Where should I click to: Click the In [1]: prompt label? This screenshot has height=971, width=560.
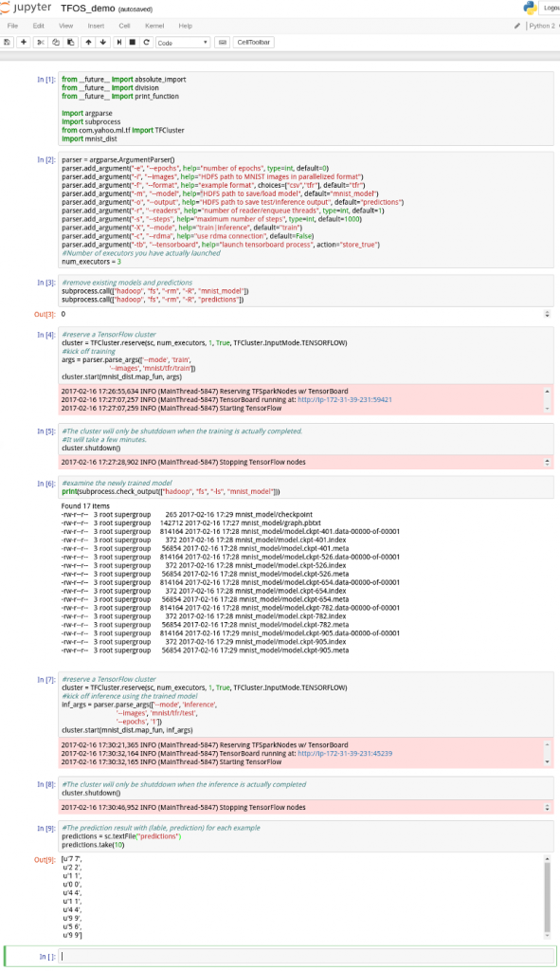tap(45, 80)
